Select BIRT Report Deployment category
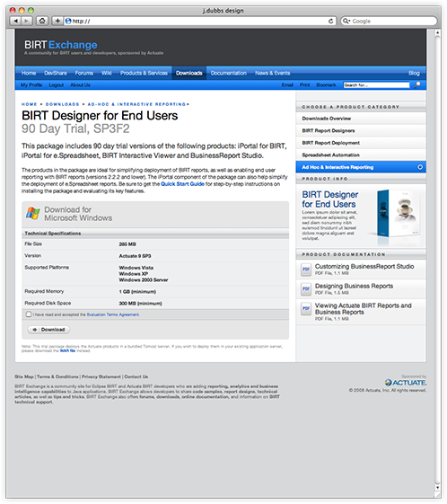The height and width of the screenshot is (504, 447). [361, 143]
